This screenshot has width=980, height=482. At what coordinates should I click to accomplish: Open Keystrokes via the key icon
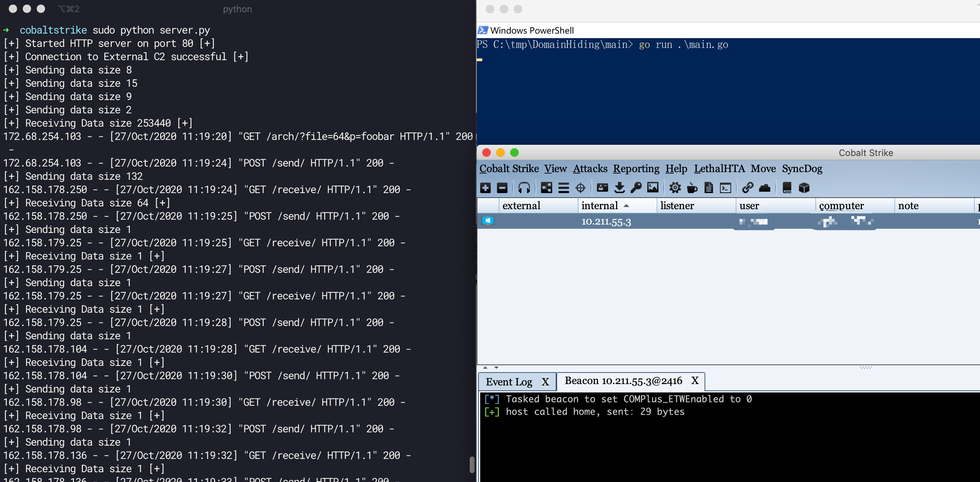636,188
